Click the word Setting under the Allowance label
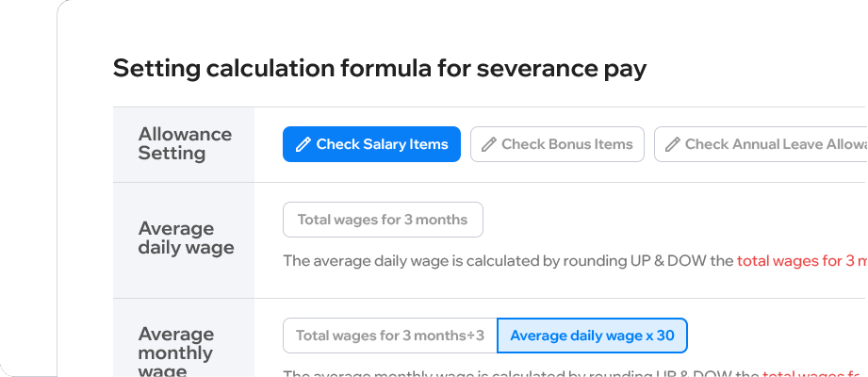 pos(172,153)
